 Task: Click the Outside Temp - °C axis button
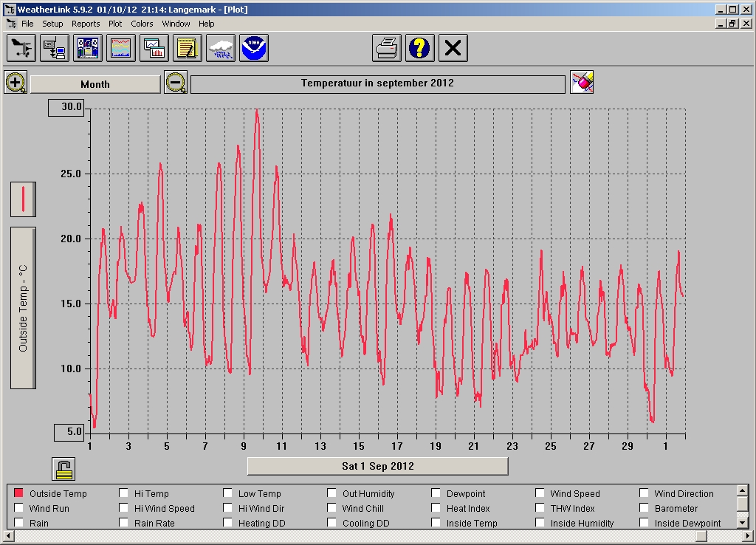(23, 308)
